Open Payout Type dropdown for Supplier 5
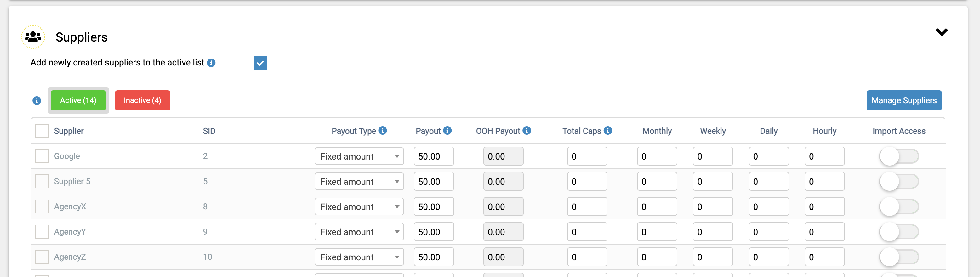Viewport: 980px width, 277px height. point(359,182)
